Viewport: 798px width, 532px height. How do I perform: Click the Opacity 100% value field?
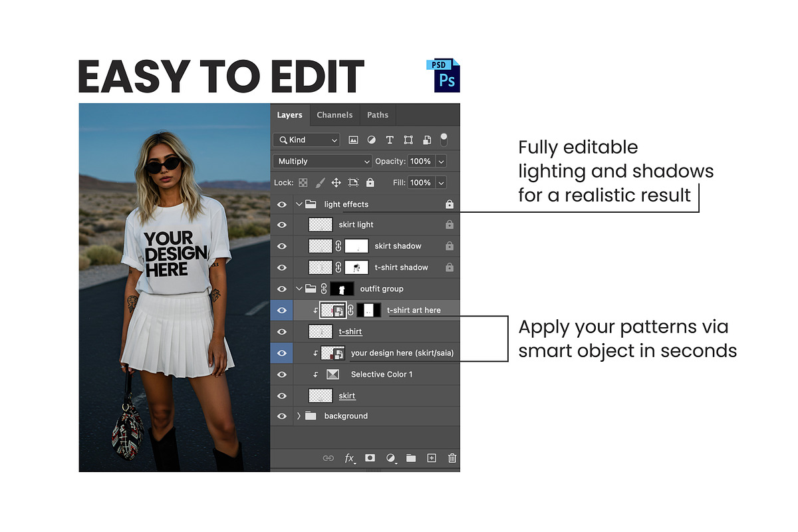[421, 162]
